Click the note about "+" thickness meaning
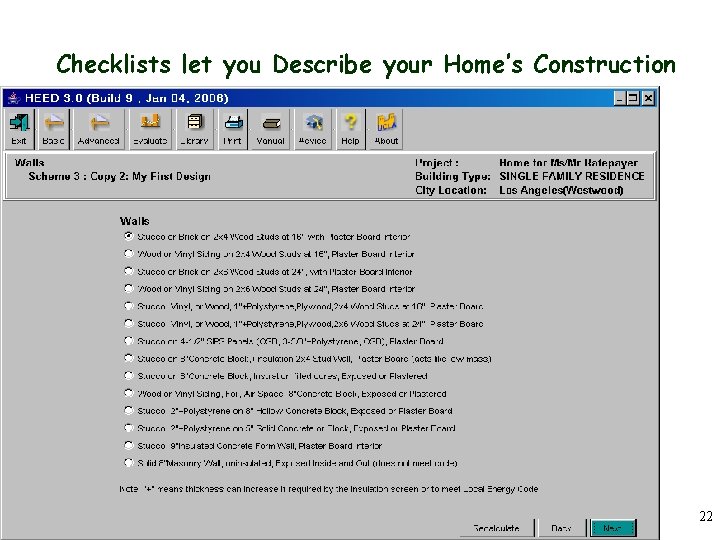 (x=329, y=489)
